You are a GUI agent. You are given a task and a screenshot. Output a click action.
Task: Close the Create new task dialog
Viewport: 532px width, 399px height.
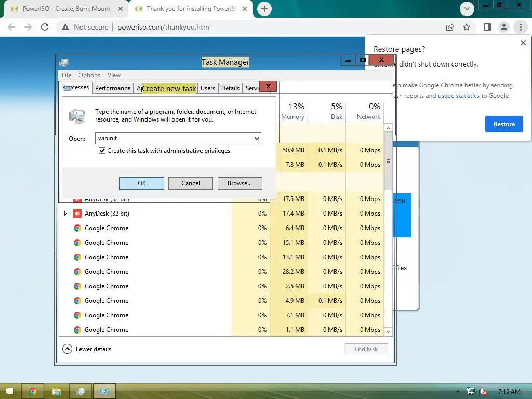tap(268, 86)
